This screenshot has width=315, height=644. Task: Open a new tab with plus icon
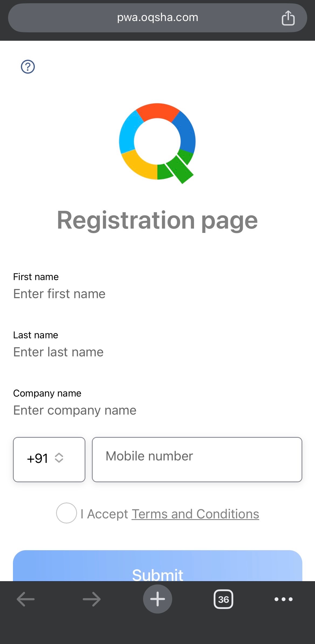point(157,599)
